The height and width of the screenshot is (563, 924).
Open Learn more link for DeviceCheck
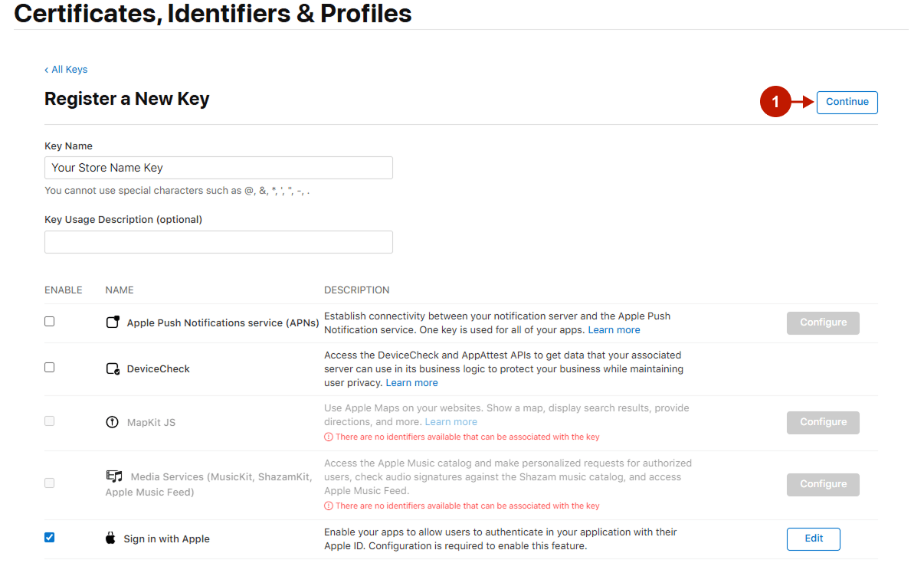(x=411, y=383)
